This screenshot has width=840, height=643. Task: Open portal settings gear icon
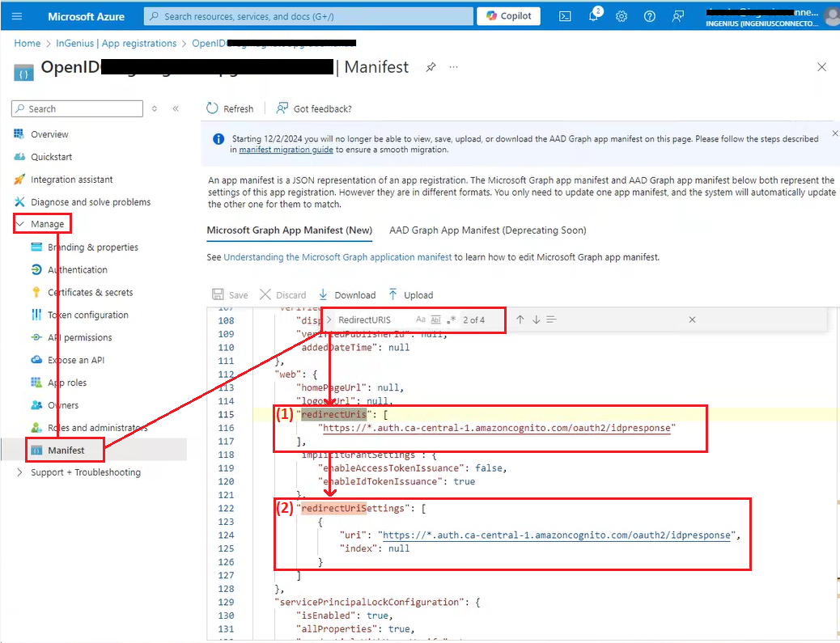622,16
